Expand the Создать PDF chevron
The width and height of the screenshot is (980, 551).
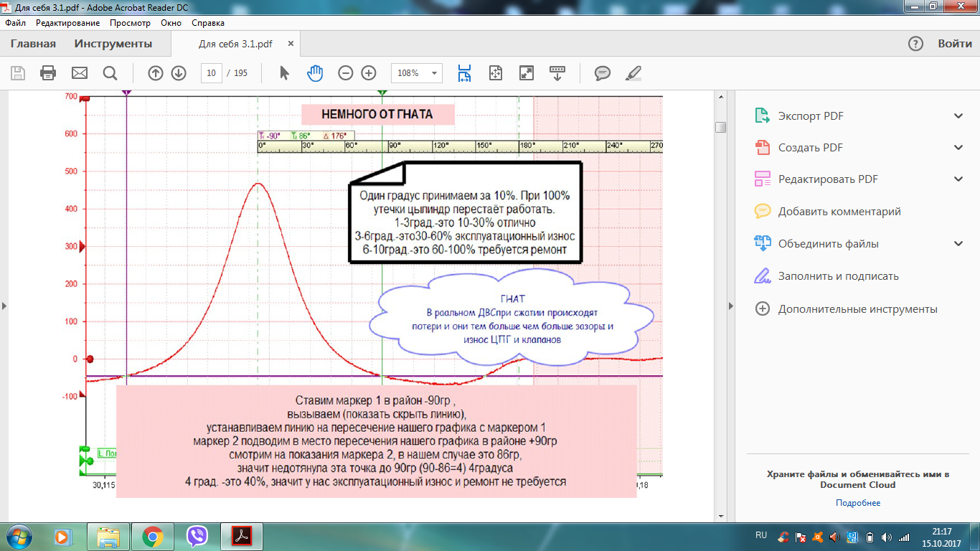coord(958,147)
